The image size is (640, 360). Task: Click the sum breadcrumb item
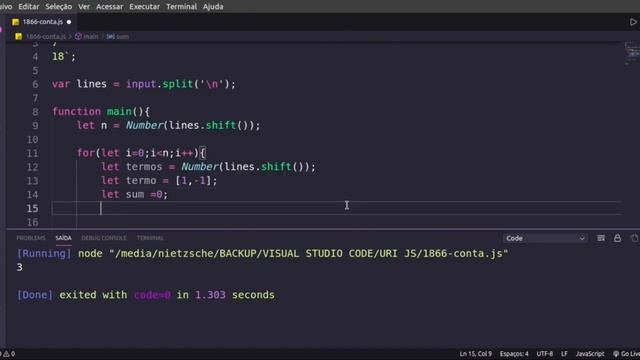118,37
